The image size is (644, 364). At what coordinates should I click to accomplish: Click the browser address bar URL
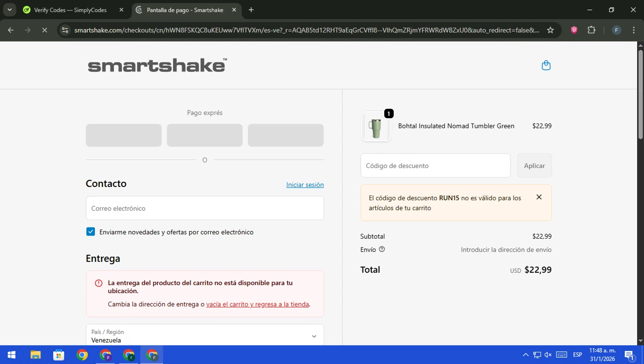point(307,30)
